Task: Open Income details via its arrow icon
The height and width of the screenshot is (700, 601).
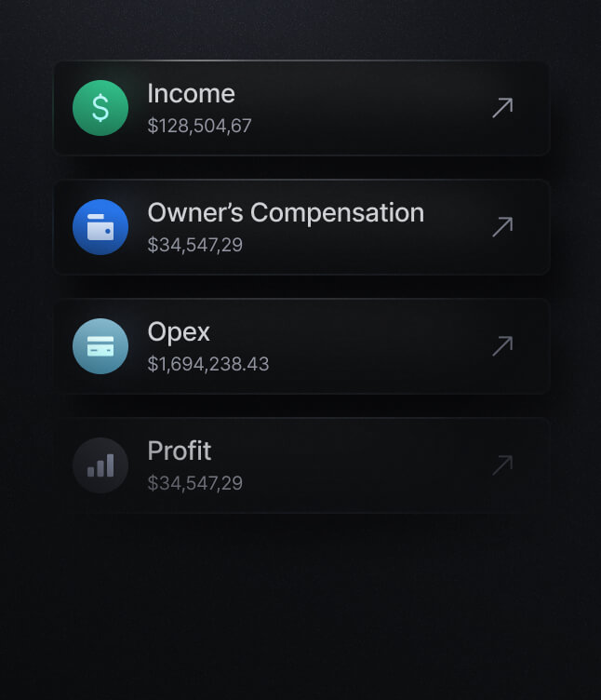Action: (x=502, y=108)
